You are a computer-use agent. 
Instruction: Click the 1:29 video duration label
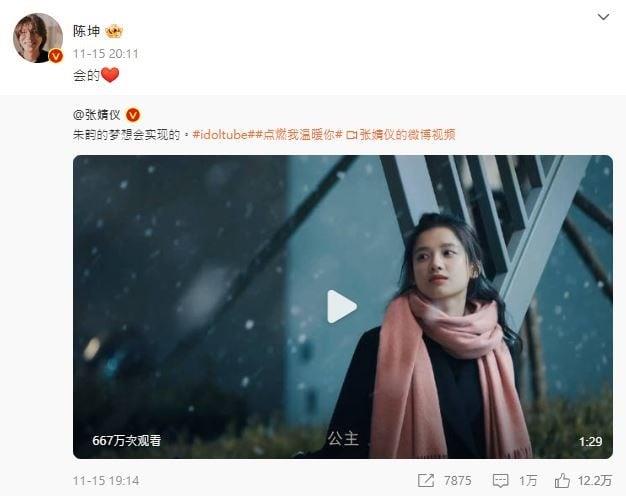click(590, 441)
